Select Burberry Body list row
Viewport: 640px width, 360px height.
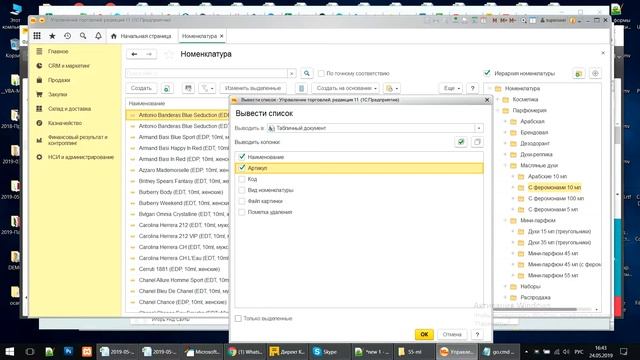pos(178,192)
